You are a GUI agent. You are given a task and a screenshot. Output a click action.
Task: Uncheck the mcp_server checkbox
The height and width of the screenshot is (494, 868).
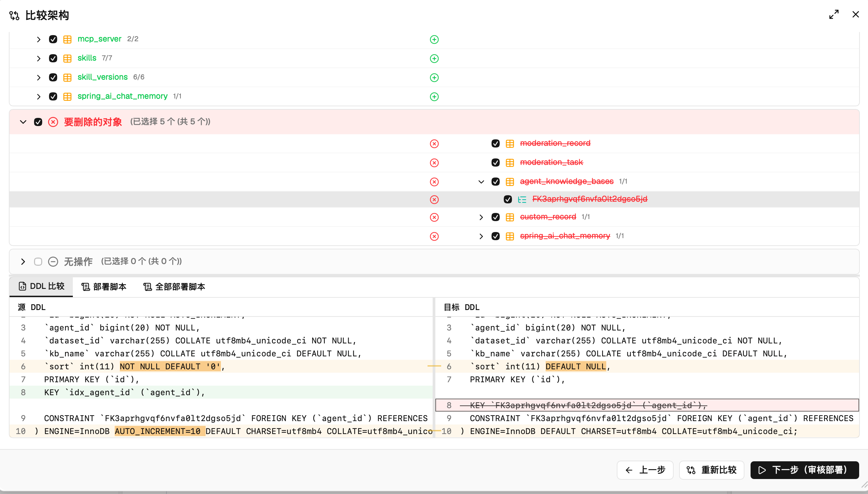coord(53,39)
